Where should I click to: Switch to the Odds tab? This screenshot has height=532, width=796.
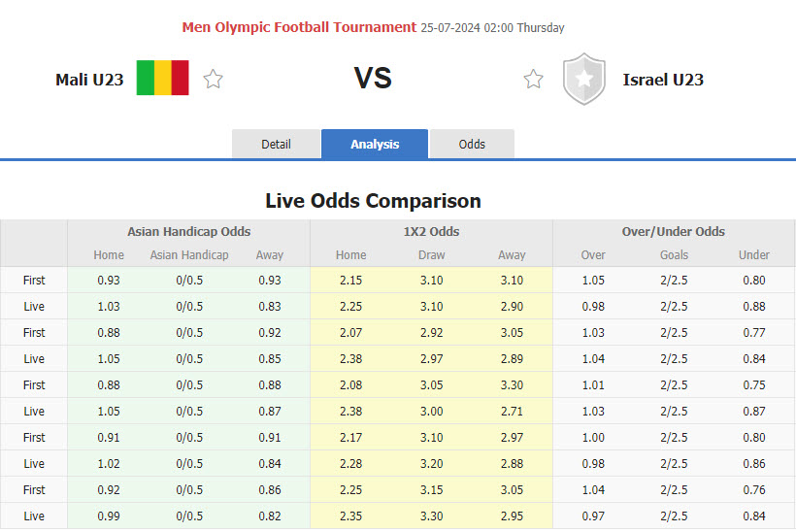(472, 144)
